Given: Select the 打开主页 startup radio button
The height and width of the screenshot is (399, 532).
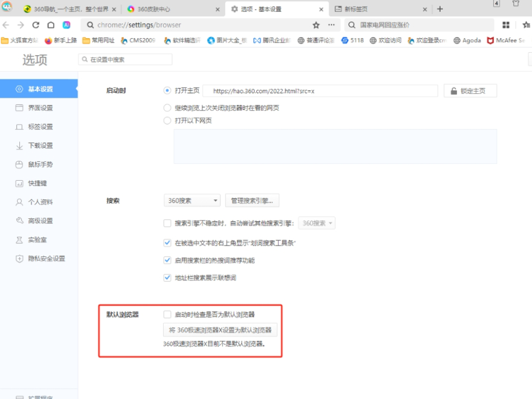Looking at the screenshot, I should click(x=167, y=90).
